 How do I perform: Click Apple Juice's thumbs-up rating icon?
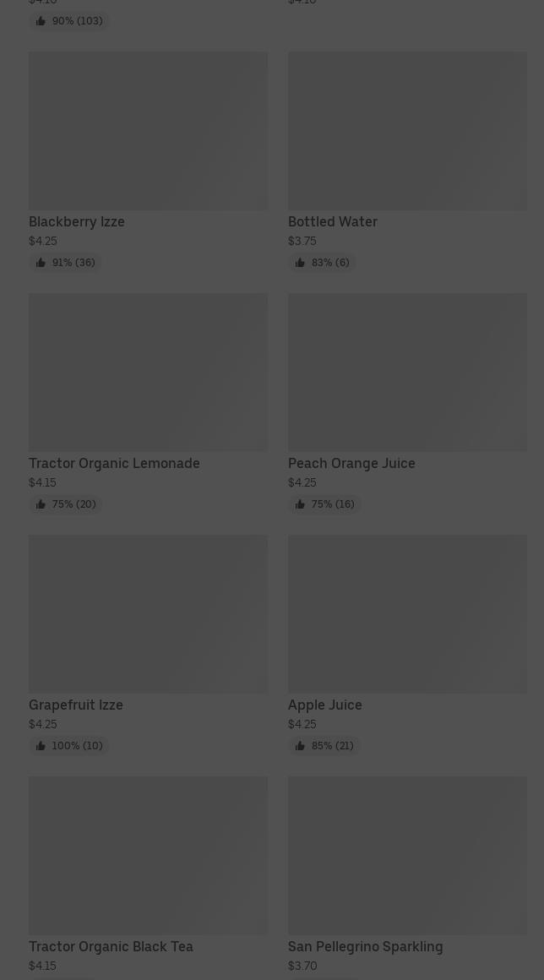coord(300,746)
